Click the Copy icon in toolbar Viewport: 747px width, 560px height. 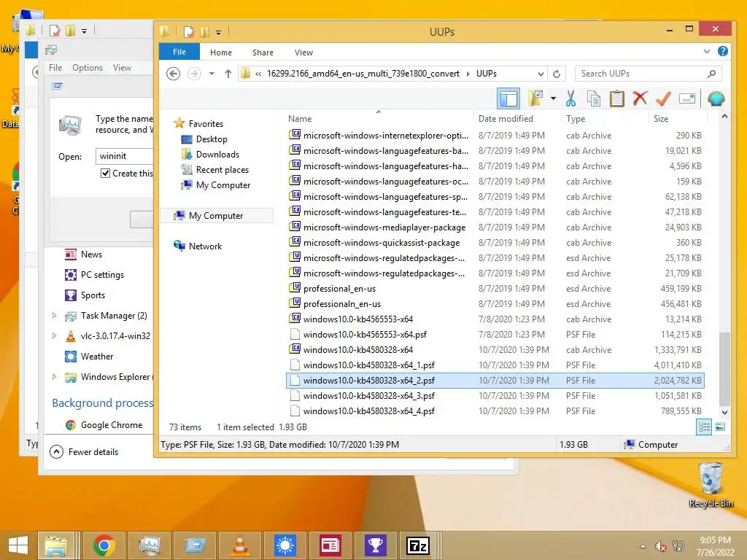(x=594, y=98)
